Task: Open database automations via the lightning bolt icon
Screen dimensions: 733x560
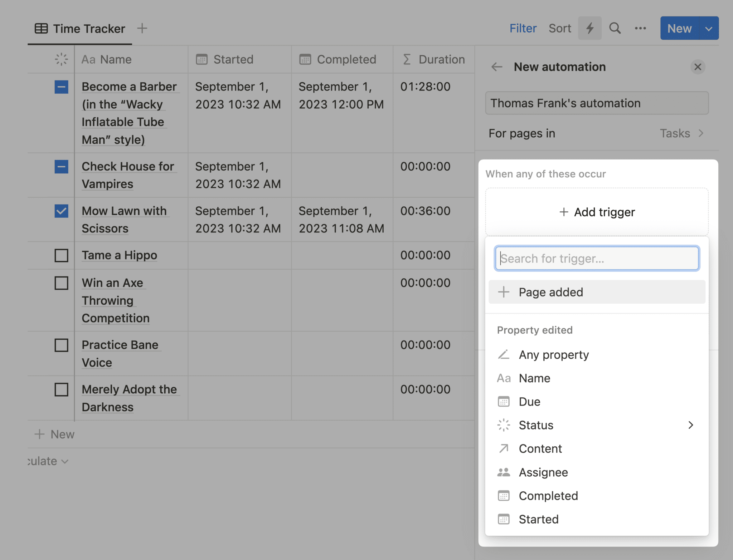Action: tap(589, 28)
